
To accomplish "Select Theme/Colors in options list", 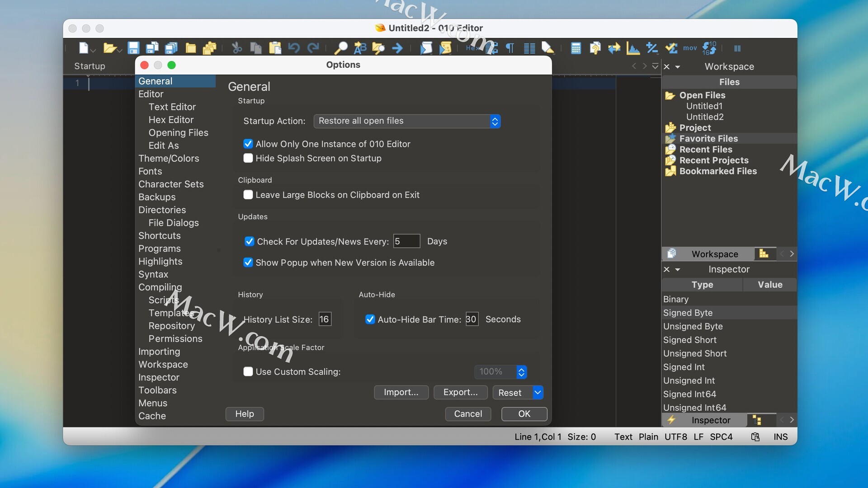I will tap(169, 159).
